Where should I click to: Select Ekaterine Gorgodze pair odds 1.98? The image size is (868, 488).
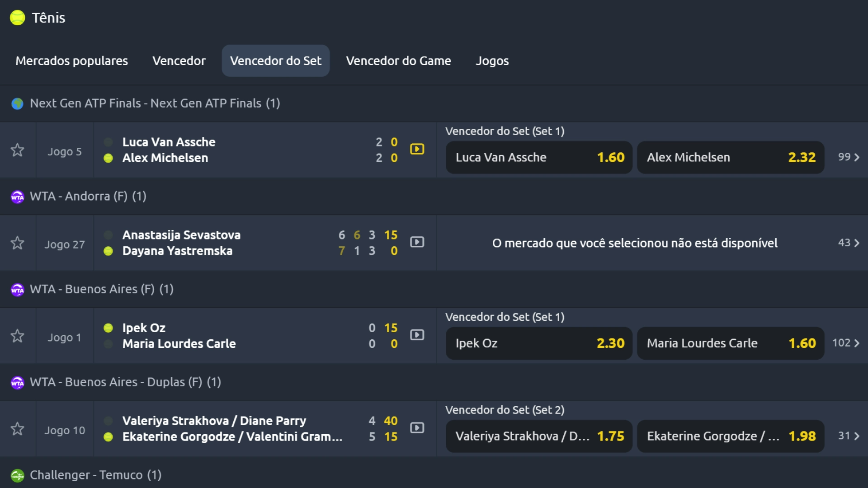[730, 436]
